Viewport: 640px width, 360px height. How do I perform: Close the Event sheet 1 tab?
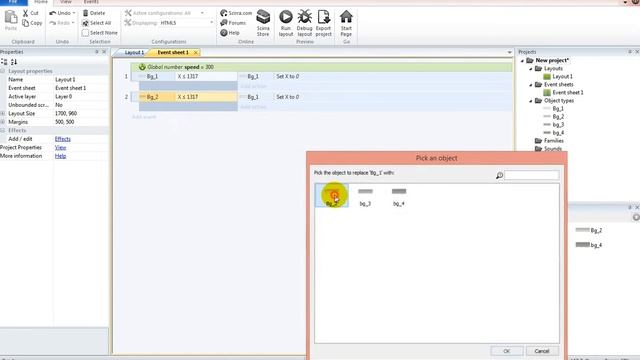point(196,53)
